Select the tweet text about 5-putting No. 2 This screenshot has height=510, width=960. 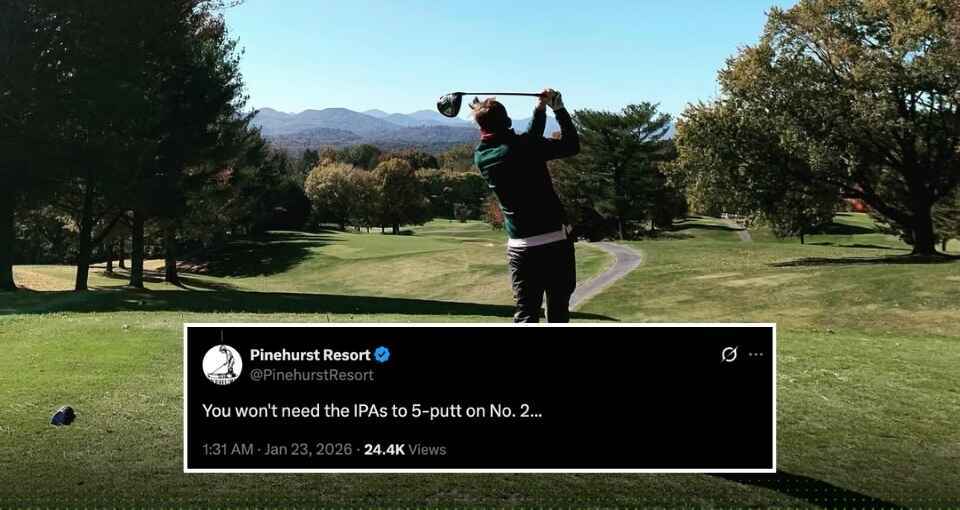pyautogui.click(x=372, y=410)
